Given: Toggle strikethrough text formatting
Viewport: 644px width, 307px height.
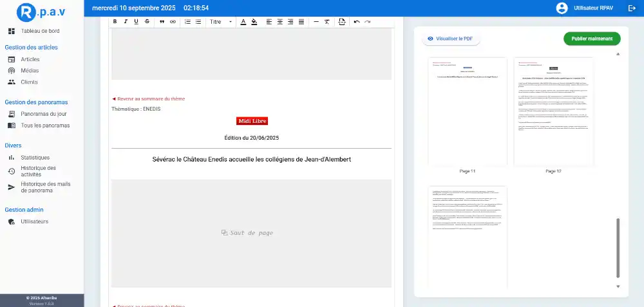Looking at the screenshot, I should pyautogui.click(x=147, y=22).
